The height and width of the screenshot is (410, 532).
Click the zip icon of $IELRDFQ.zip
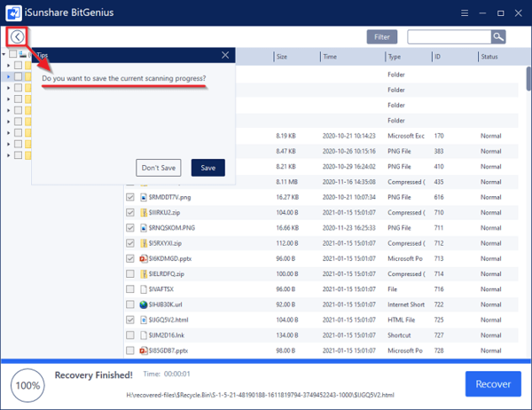pyautogui.click(x=144, y=274)
